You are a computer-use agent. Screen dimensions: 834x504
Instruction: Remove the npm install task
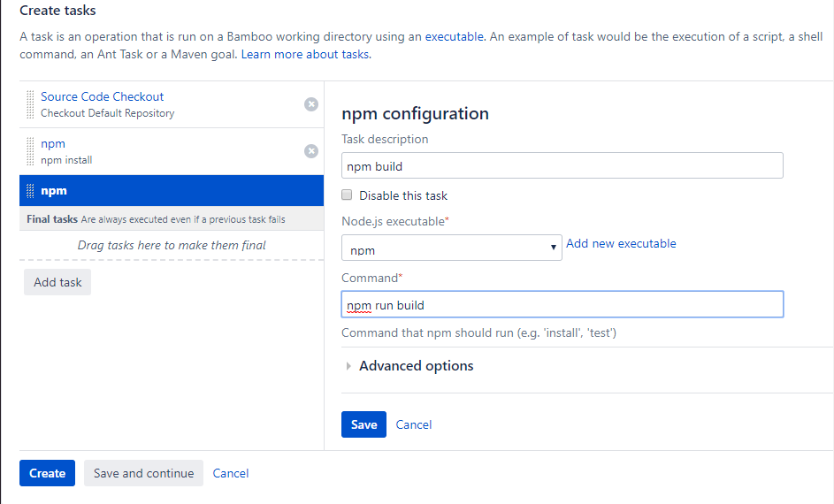[x=311, y=151]
